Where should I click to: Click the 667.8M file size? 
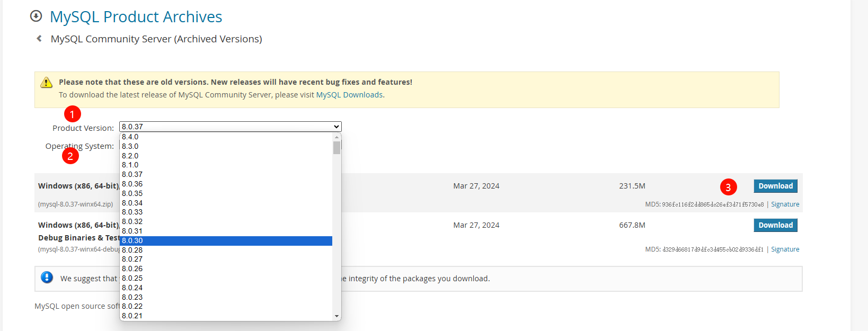point(632,225)
